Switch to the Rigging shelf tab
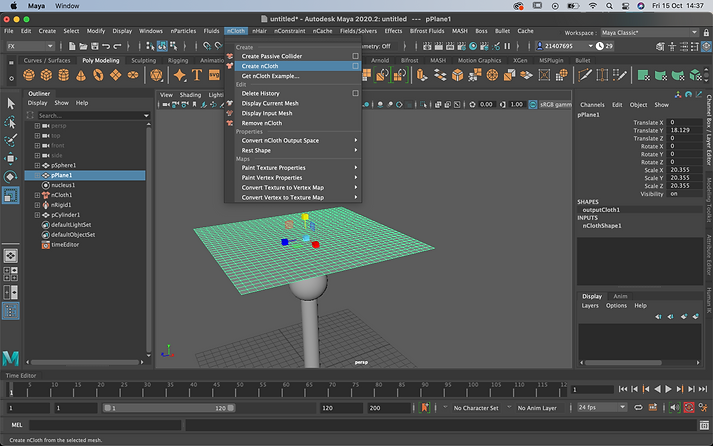This screenshot has width=713, height=446. [x=178, y=60]
